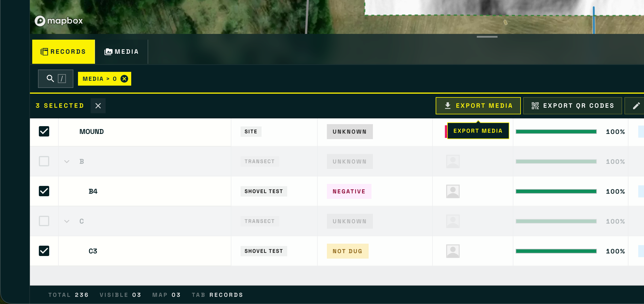The height and width of the screenshot is (304, 644).
Task: Click the VISIBLE 03 status entry
Action: [120, 295]
